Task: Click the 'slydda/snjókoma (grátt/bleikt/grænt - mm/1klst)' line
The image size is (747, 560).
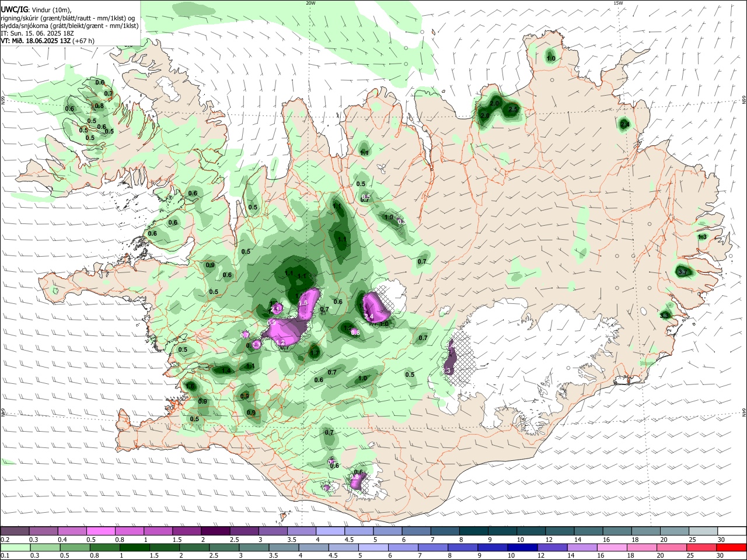Action: 69,26
